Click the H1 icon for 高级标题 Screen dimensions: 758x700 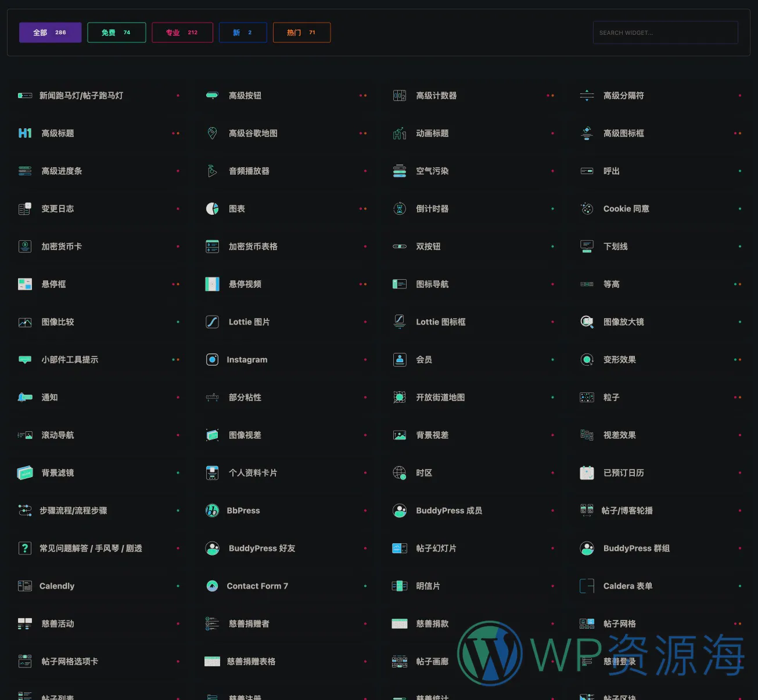[25, 133]
